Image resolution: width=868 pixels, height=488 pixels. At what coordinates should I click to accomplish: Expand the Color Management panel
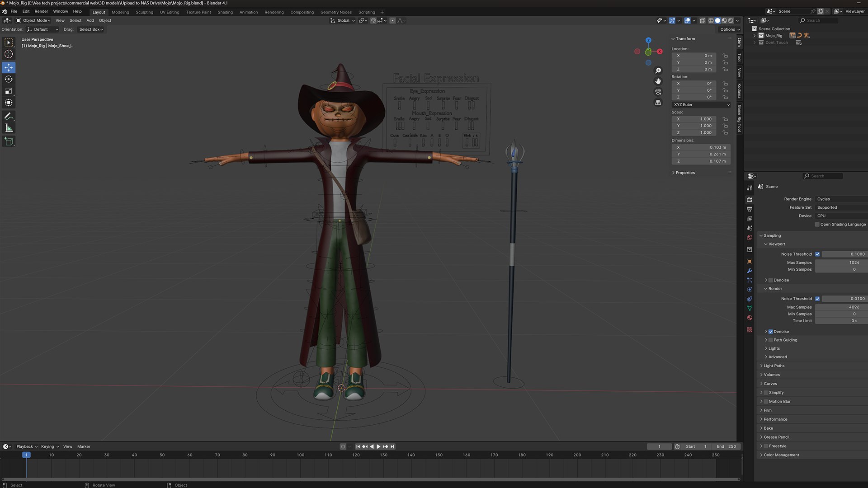point(781,455)
